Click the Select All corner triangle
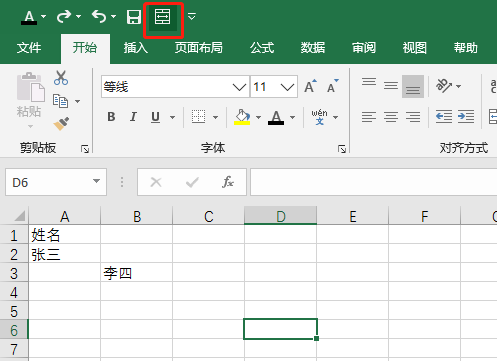497x361 pixels. (x=20, y=216)
